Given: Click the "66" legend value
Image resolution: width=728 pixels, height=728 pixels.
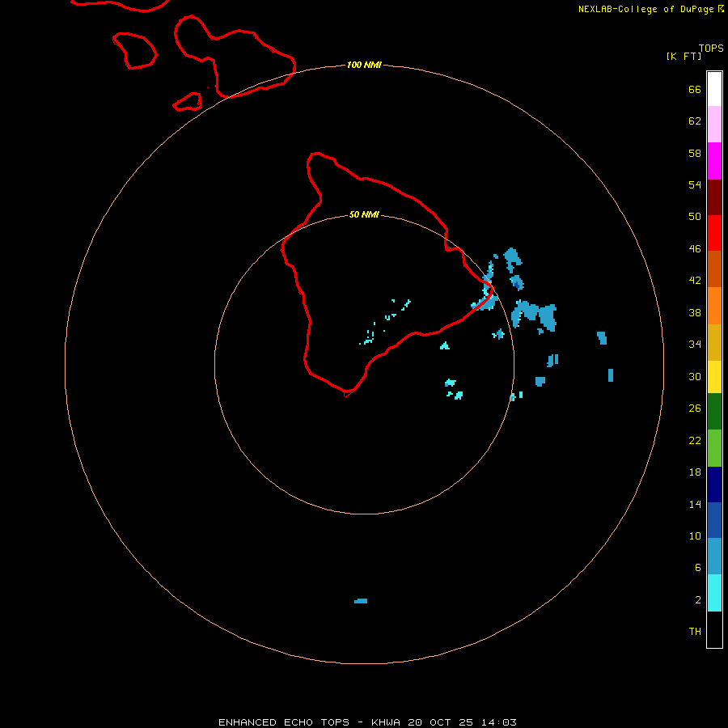Looking at the screenshot, I should [695, 89].
